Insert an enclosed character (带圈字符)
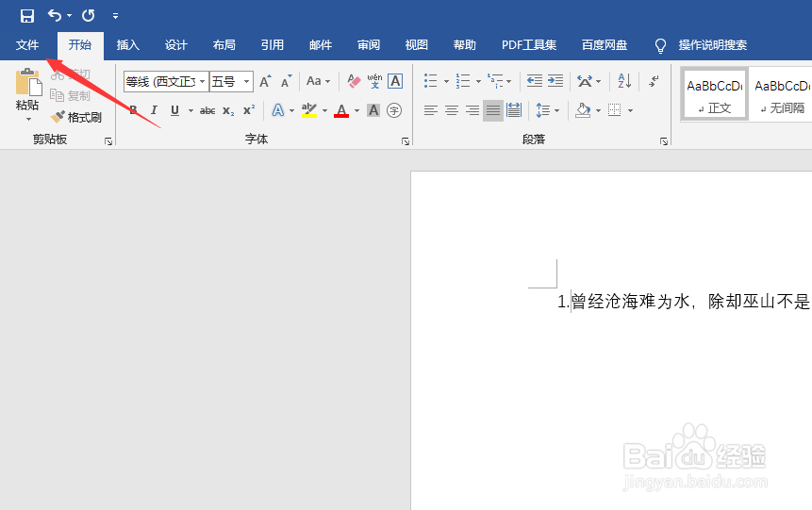Viewport: 812px width, 510px height. pos(394,110)
